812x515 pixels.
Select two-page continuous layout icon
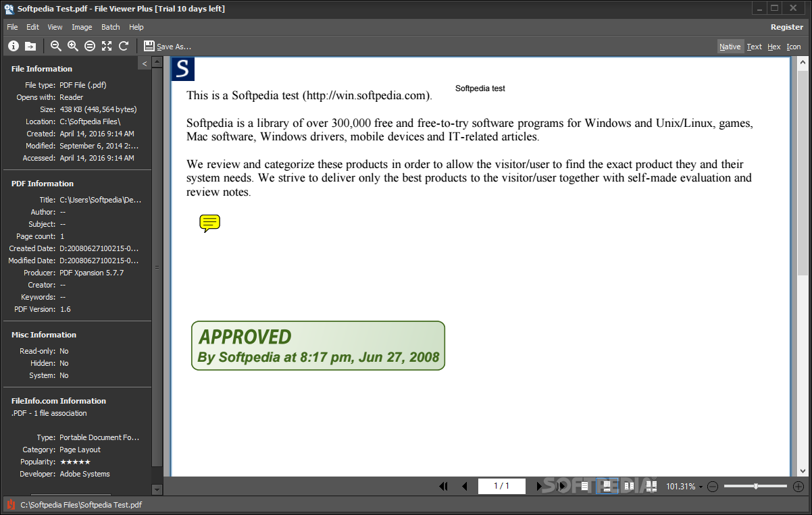(651, 486)
